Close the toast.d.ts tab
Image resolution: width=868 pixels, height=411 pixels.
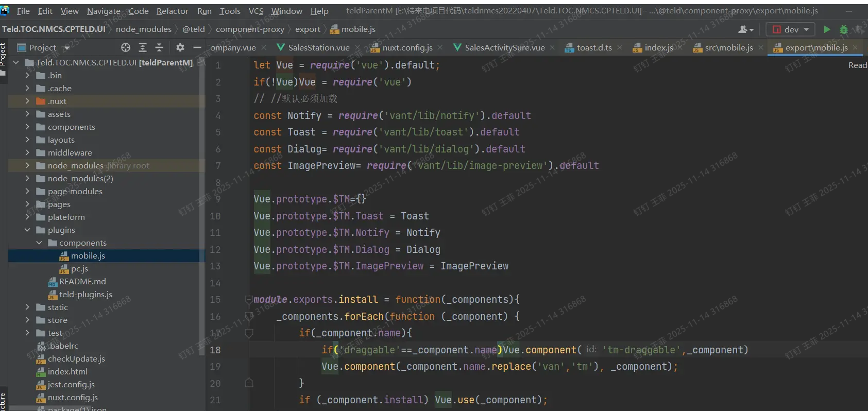coord(620,47)
